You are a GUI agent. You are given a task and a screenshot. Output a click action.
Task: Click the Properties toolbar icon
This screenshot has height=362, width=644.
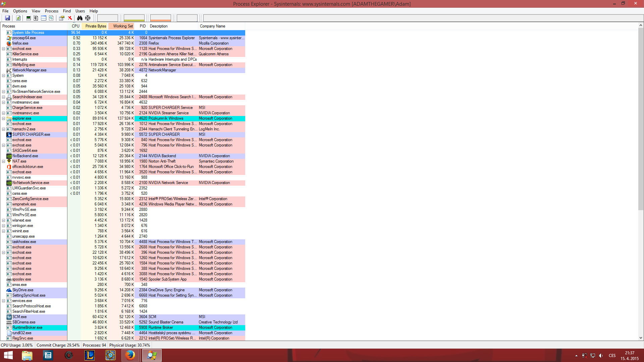pos(62,18)
